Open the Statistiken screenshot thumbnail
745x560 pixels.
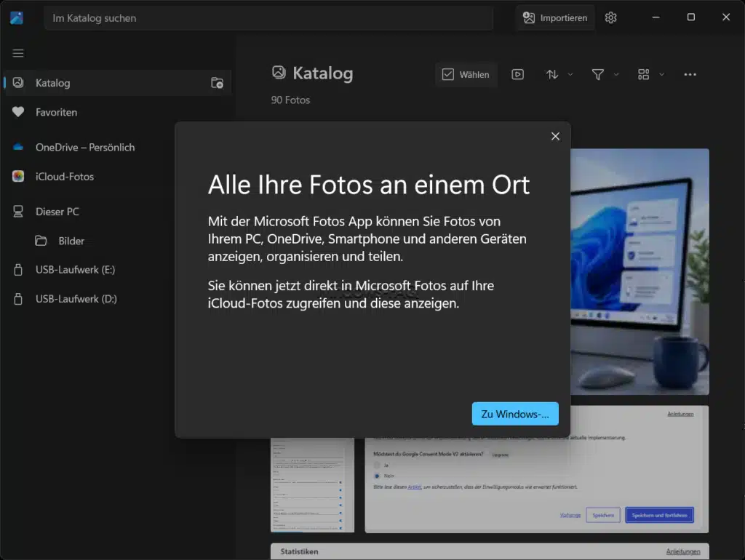pyautogui.click(x=490, y=551)
